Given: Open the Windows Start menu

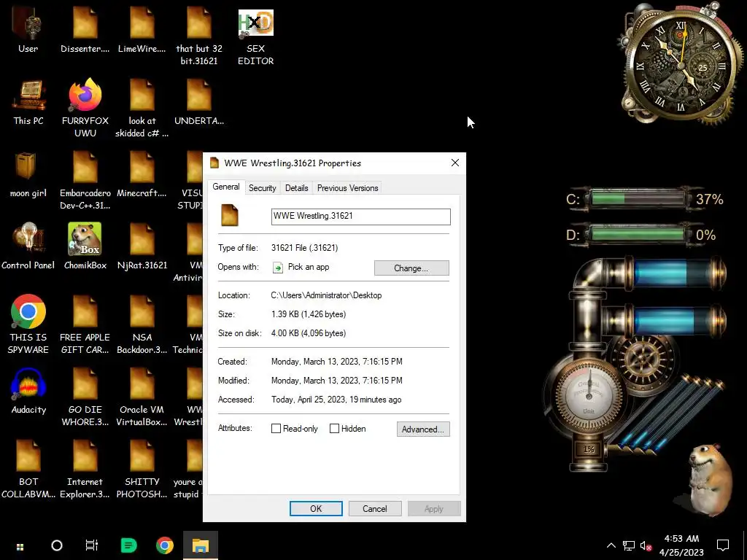Looking at the screenshot, I should pos(20,546).
